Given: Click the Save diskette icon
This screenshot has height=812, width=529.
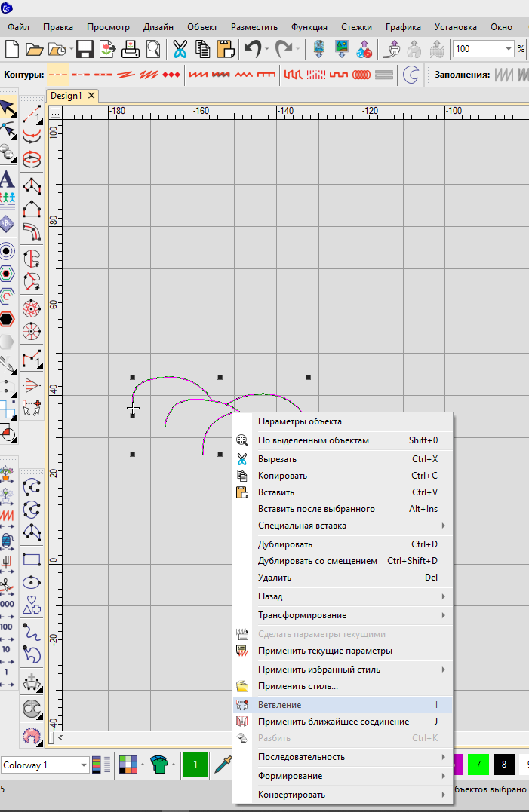Looking at the screenshot, I should point(85,49).
